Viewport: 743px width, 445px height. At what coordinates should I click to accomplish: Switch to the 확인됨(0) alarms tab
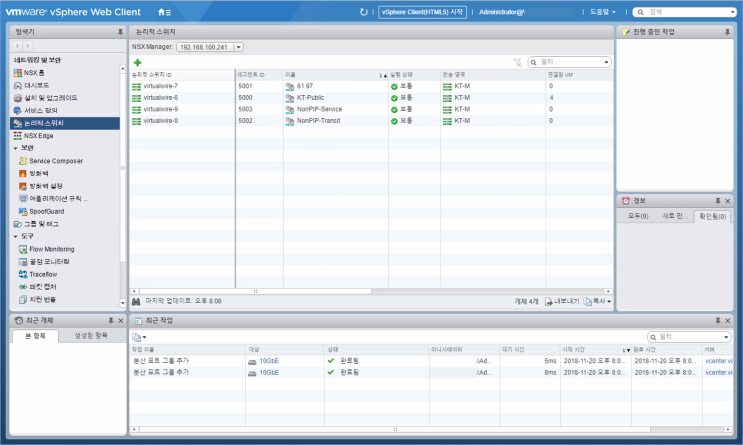(713, 217)
